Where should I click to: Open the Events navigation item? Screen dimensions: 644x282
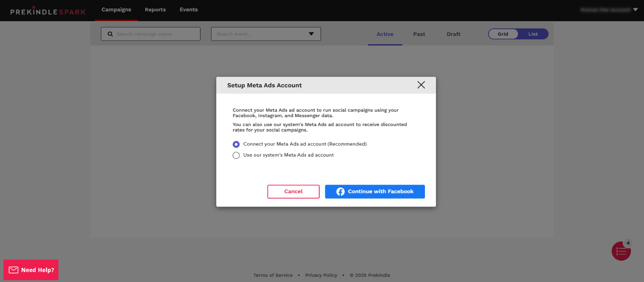point(189,10)
